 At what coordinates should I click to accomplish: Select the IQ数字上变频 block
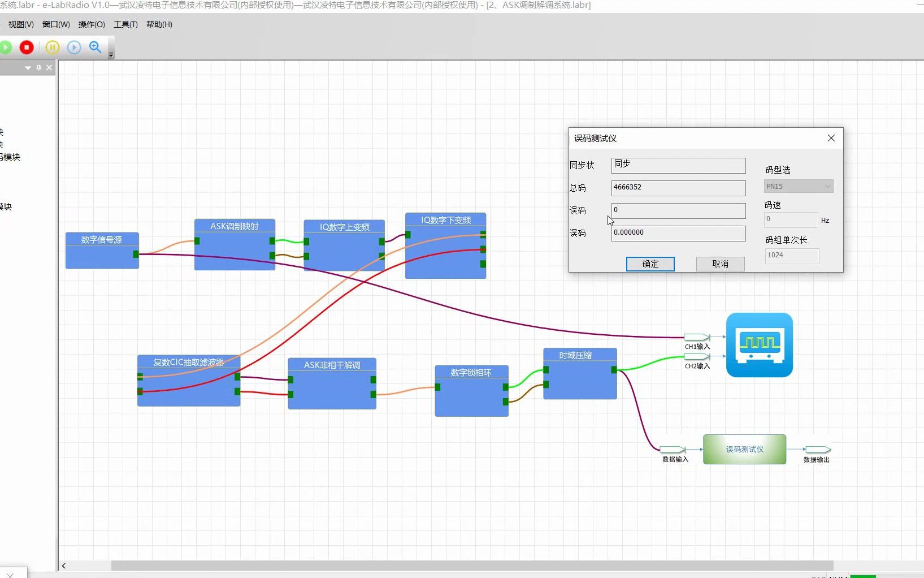(x=344, y=245)
